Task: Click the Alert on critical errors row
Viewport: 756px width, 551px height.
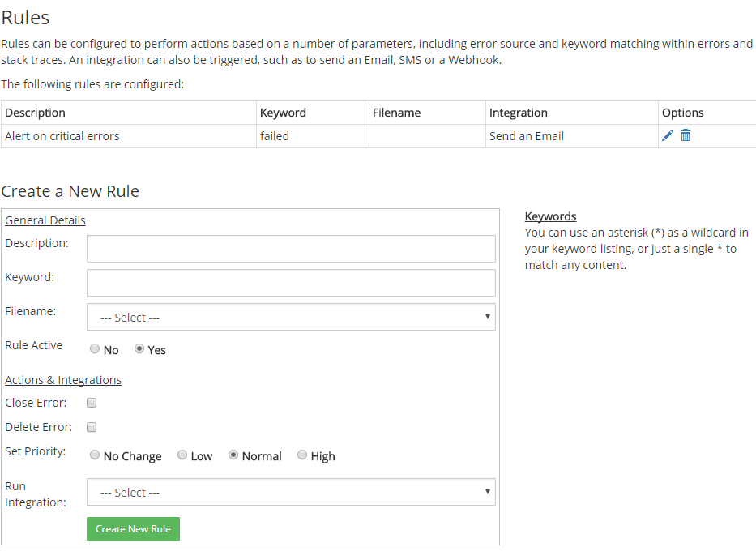Action: pyautogui.click(x=378, y=136)
